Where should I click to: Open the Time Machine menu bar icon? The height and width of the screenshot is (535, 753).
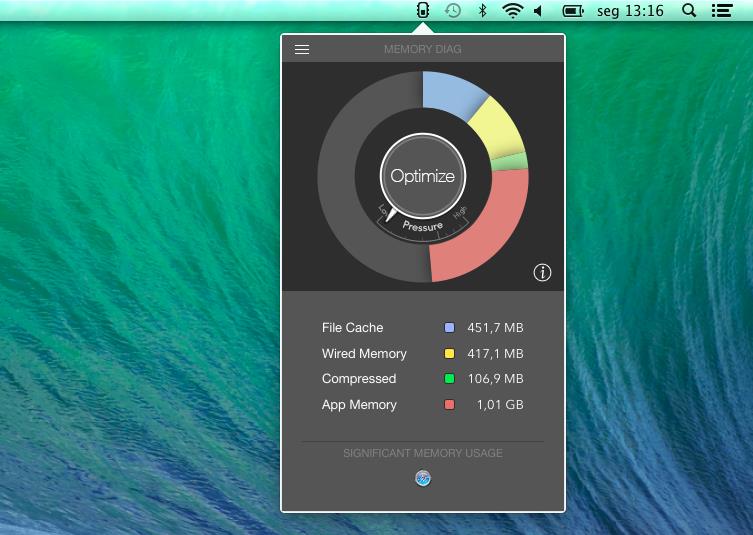coord(453,11)
